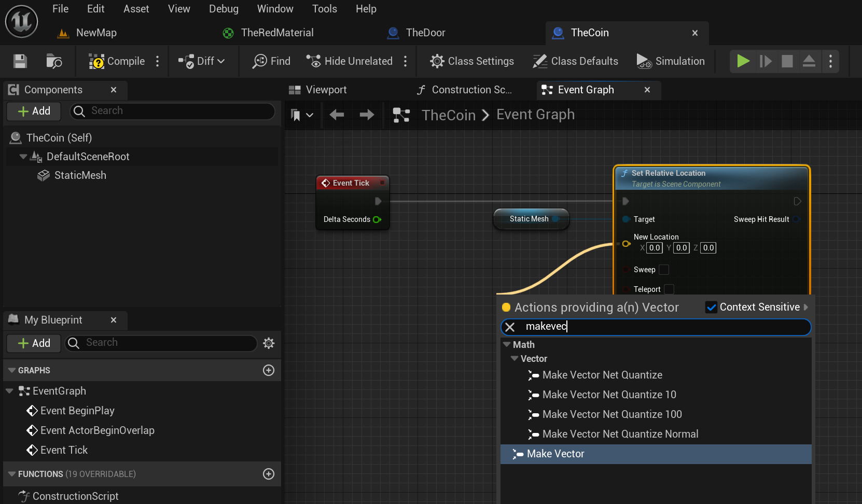
Task: Click Hide Unrelated button
Action: pyautogui.click(x=350, y=61)
